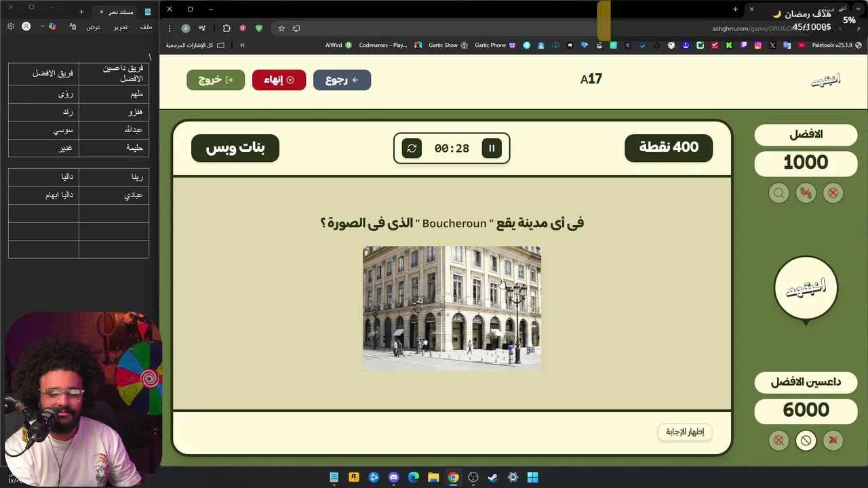This screenshot has width=868, height=488.
Task: Open Steam from the taskbar
Action: [x=493, y=477]
